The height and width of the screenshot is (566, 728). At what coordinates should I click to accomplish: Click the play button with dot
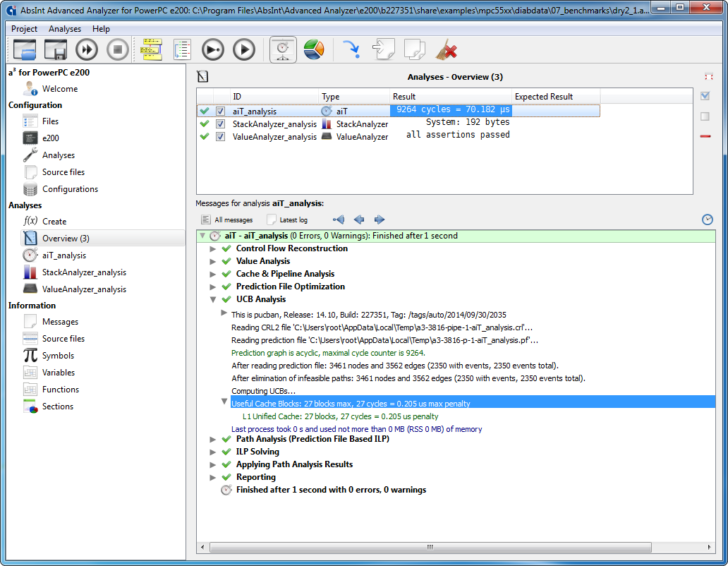(213, 49)
